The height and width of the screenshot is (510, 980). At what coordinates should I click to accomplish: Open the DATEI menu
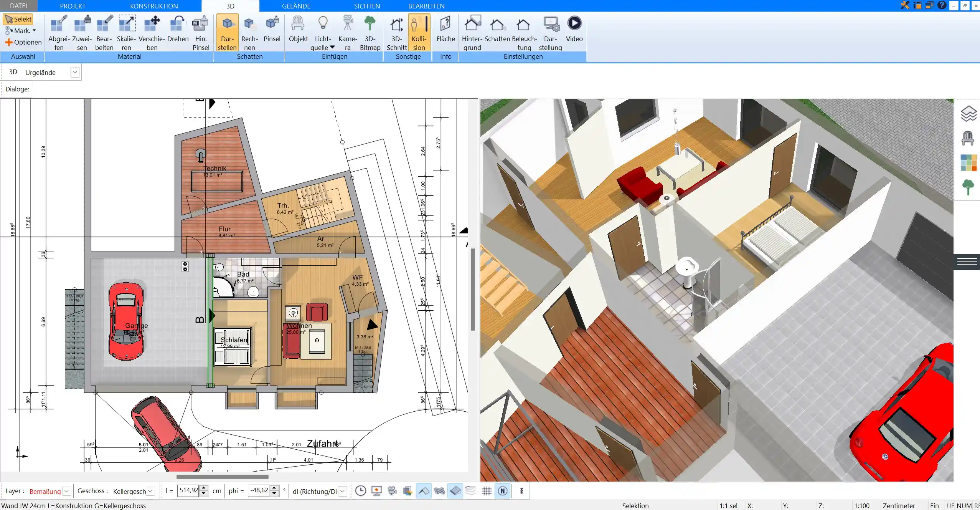[x=18, y=6]
